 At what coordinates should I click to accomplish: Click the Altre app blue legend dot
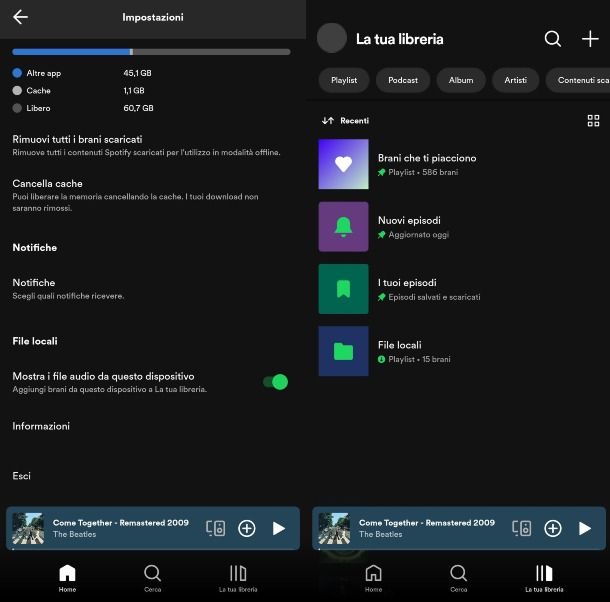(x=17, y=73)
